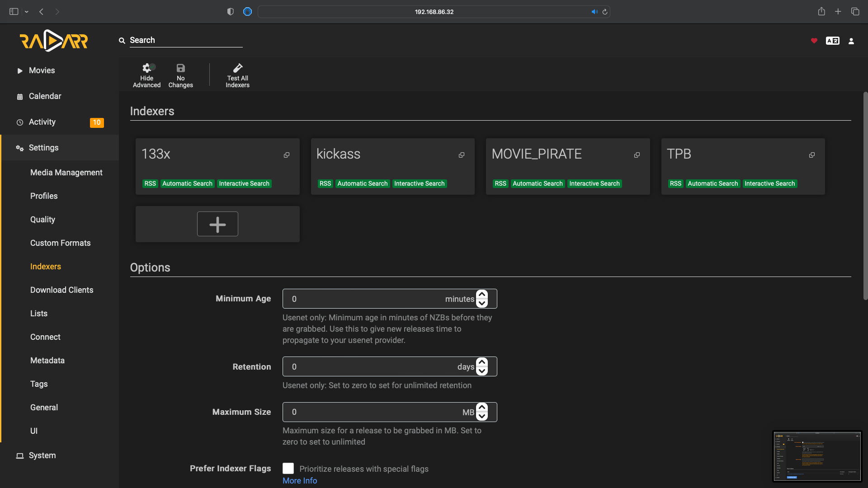This screenshot has width=868, height=488.
Task: Open the 133x indexer card
Action: point(217,166)
